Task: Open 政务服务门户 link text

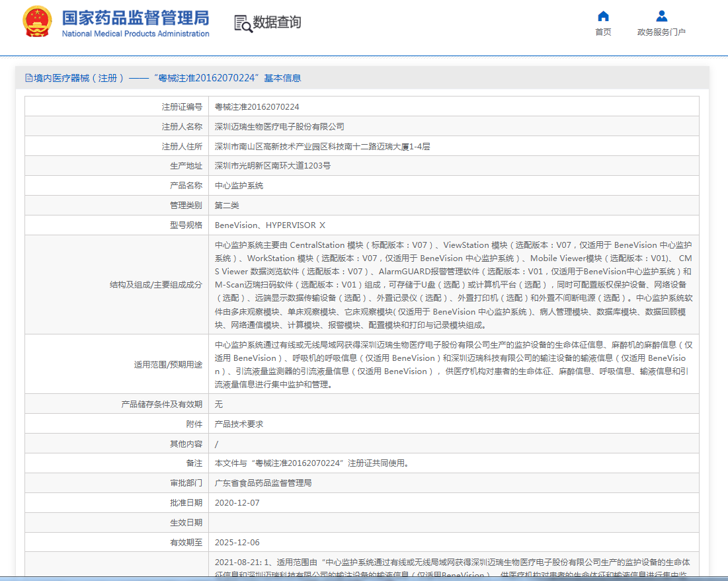Action: pyautogui.click(x=662, y=32)
